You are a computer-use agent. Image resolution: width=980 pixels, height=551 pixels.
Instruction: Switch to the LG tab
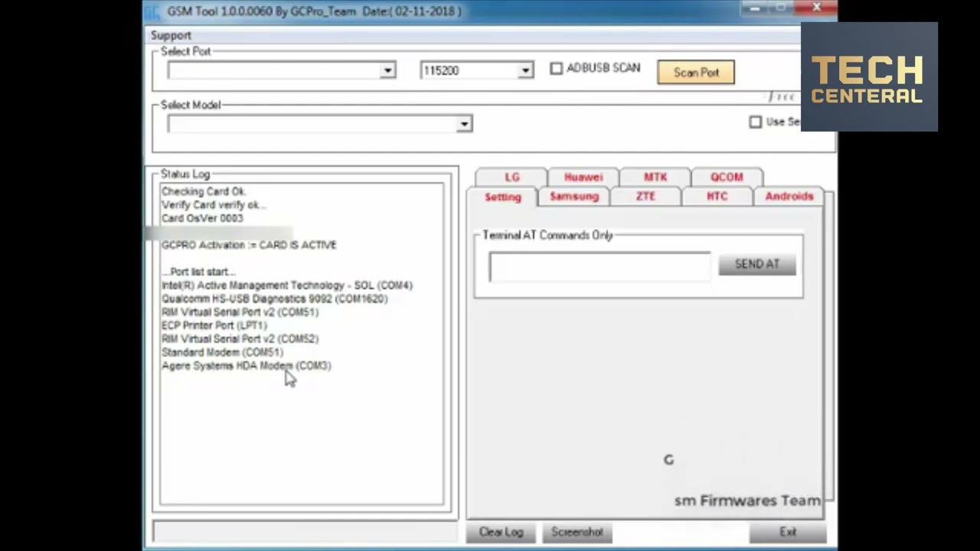[511, 177]
